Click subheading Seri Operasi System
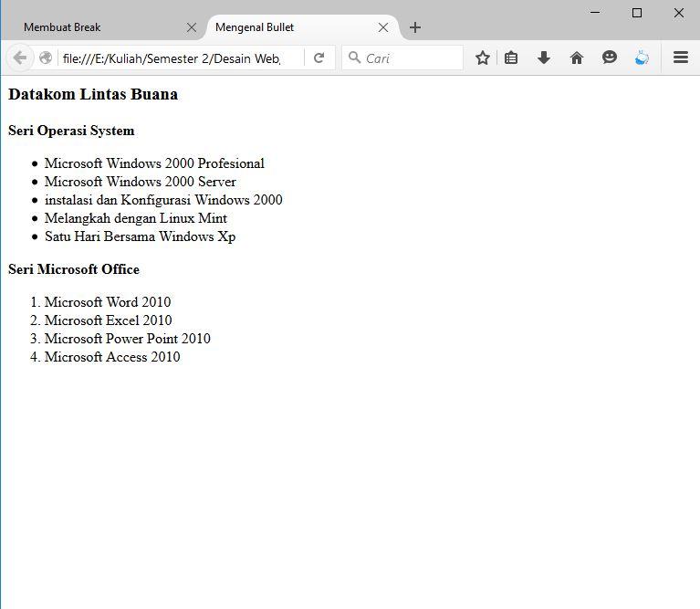Image resolution: width=700 pixels, height=609 pixels. coord(71,131)
